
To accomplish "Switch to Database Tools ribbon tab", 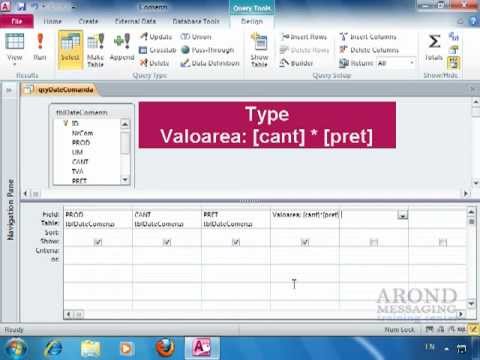I will (196, 21).
